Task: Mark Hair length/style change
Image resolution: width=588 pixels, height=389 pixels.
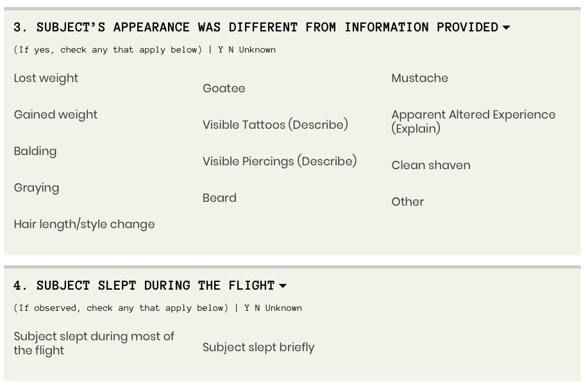Action: 84,224
